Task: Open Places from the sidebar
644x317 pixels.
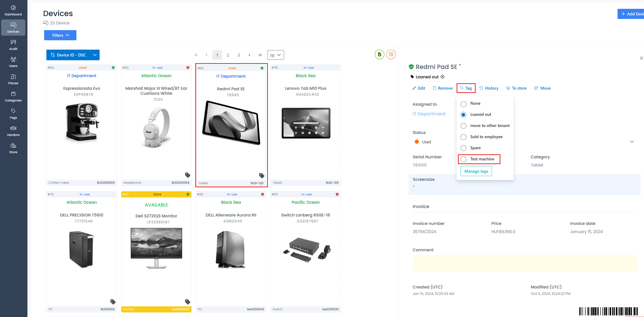Action: click(13, 79)
